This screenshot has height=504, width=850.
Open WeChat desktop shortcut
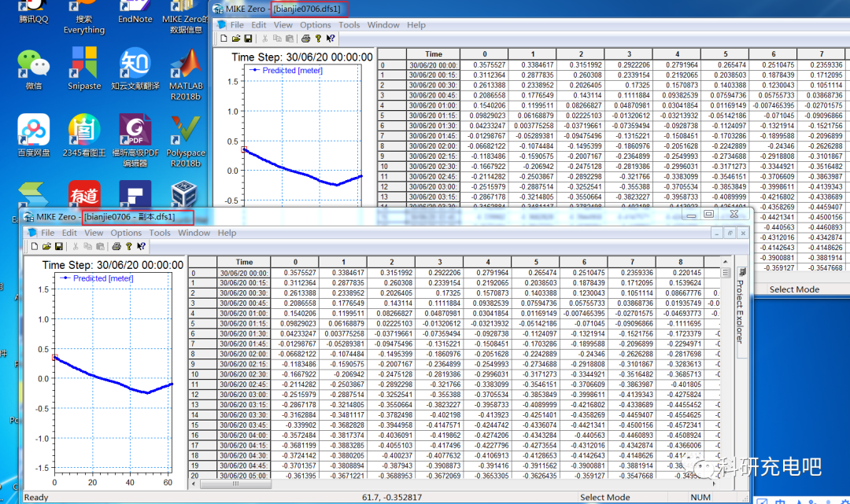34,69
